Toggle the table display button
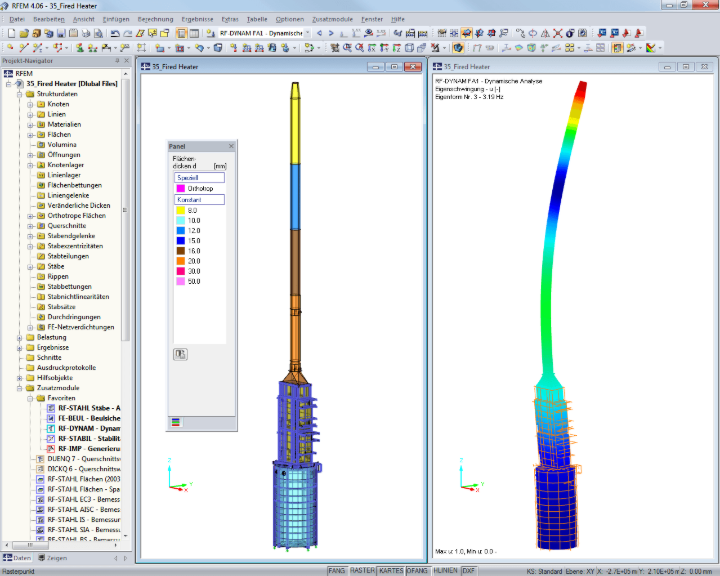720x576 pixels. (194, 34)
